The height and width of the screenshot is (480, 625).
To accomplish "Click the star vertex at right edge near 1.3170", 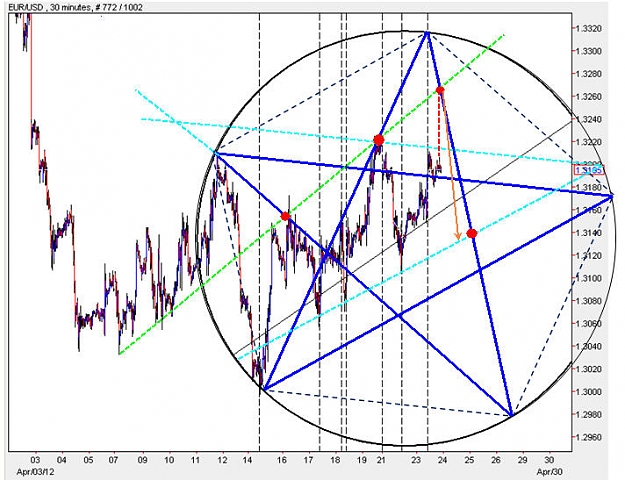I will [612, 196].
